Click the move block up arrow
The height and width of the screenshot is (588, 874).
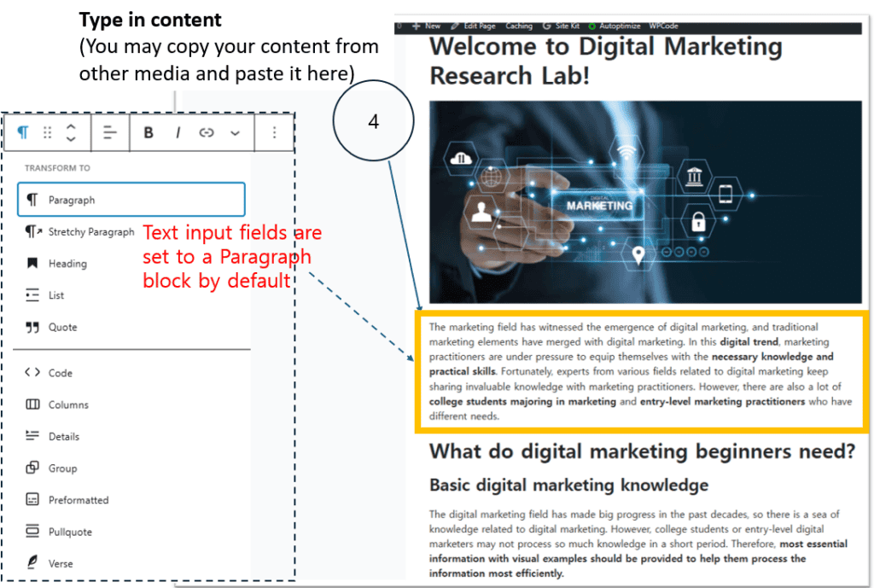pyautogui.click(x=71, y=125)
